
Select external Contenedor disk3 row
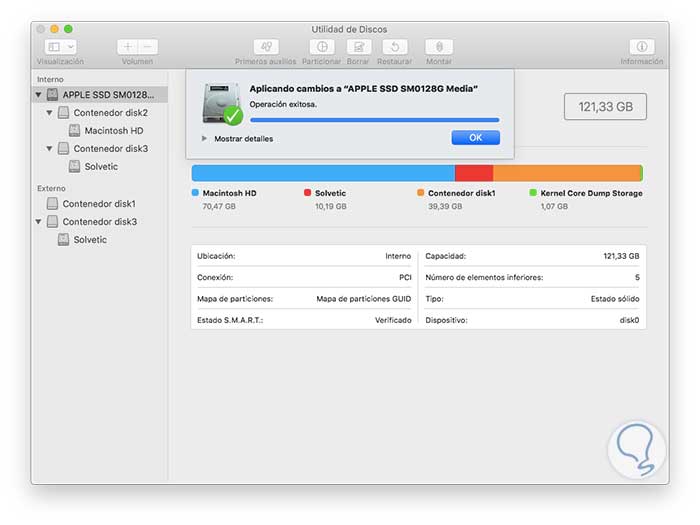tap(100, 221)
